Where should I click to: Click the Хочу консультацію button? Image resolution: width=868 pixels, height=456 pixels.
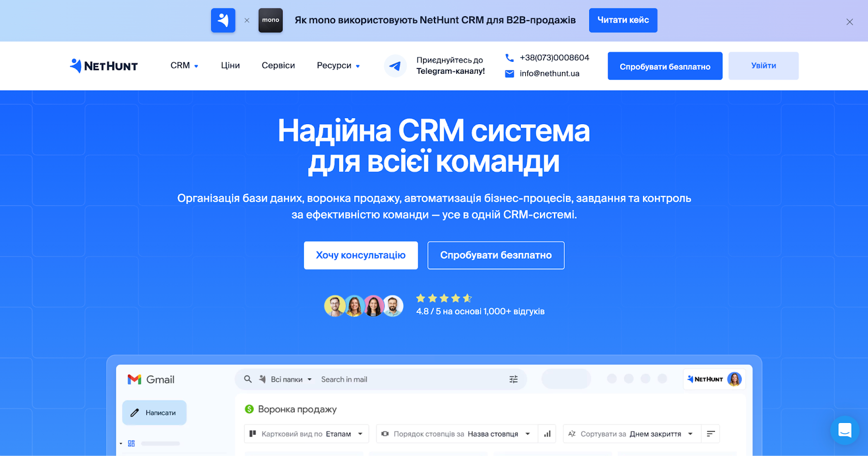(361, 255)
